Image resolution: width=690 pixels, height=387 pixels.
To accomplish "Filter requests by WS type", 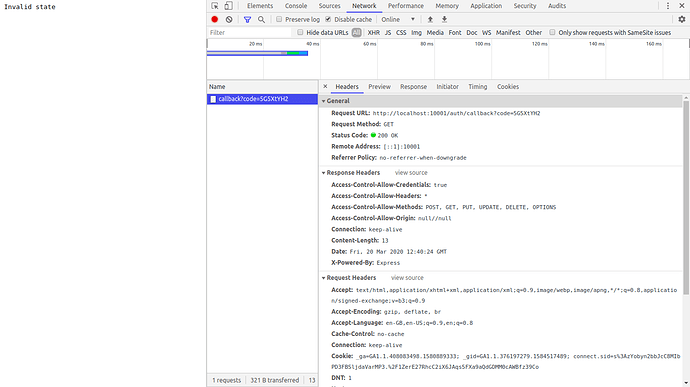I will [x=486, y=33].
